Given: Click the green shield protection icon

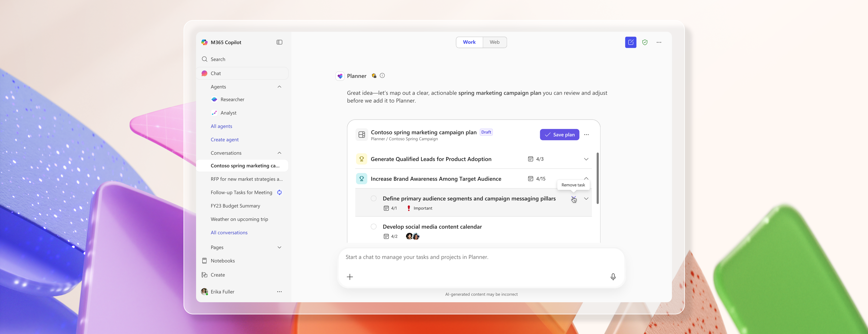Looking at the screenshot, I should pyautogui.click(x=645, y=42).
